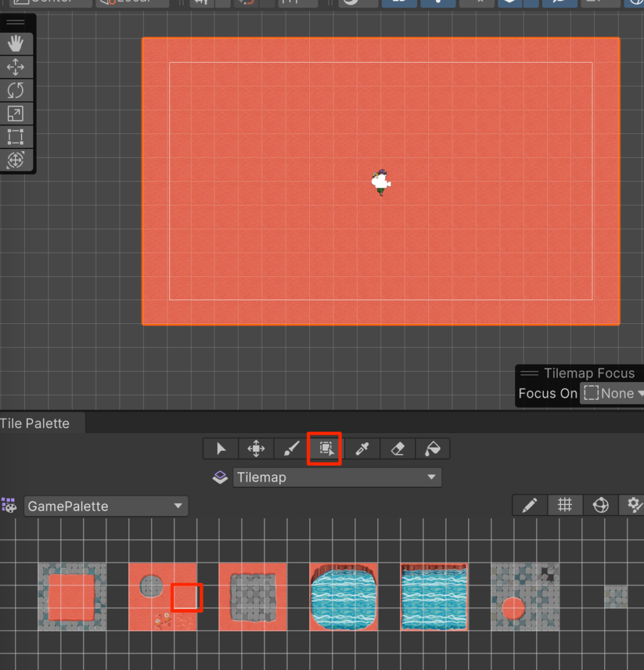The width and height of the screenshot is (644, 670).
Task: Select the Rect transform tool
Action: pos(16,137)
